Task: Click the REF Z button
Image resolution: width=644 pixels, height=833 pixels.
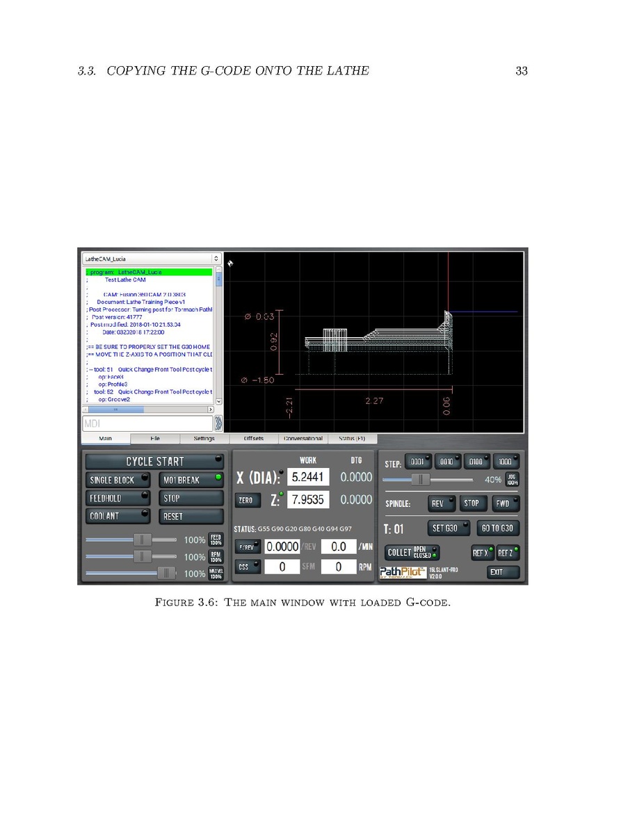Action: [x=508, y=553]
